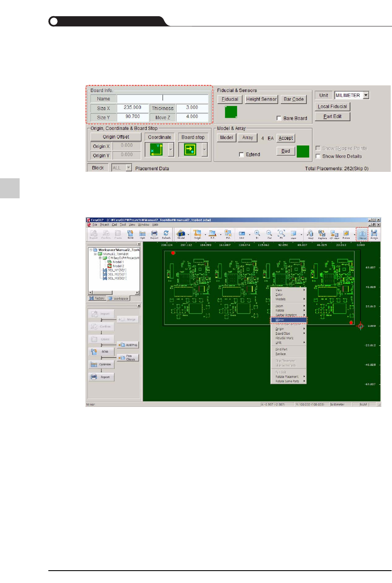Click the Opti toolbar icon
The width and height of the screenshot is (392, 583).
pyautogui.click(x=142, y=234)
